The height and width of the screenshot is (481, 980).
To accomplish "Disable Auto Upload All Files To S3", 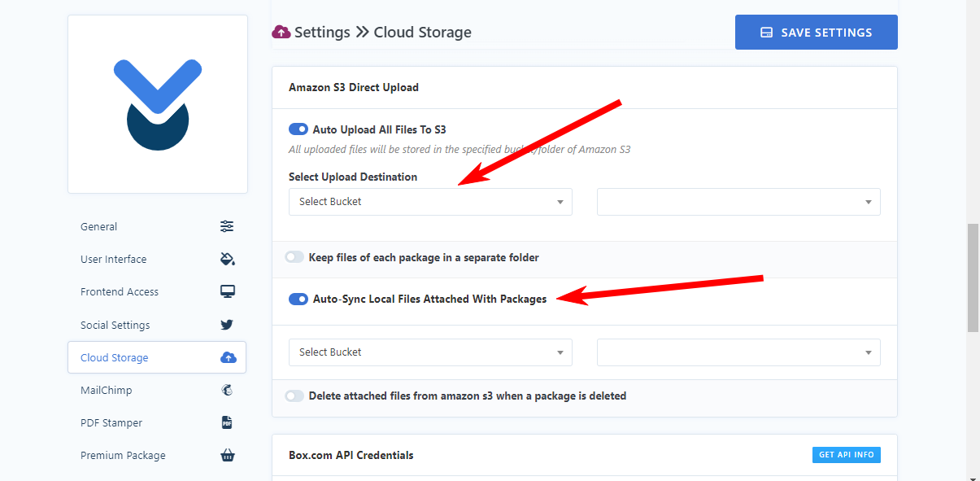I will coord(298,129).
